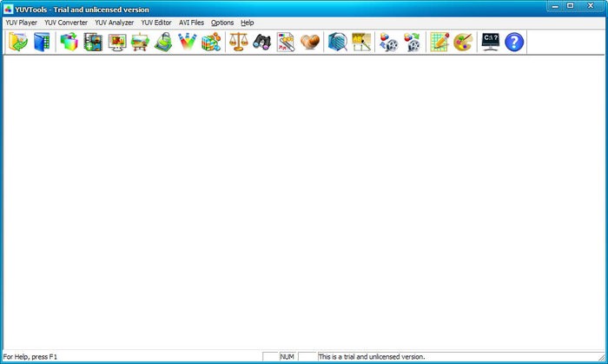Open the Help menu
The width and height of the screenshot is (608, 364).
pos(247,23)
